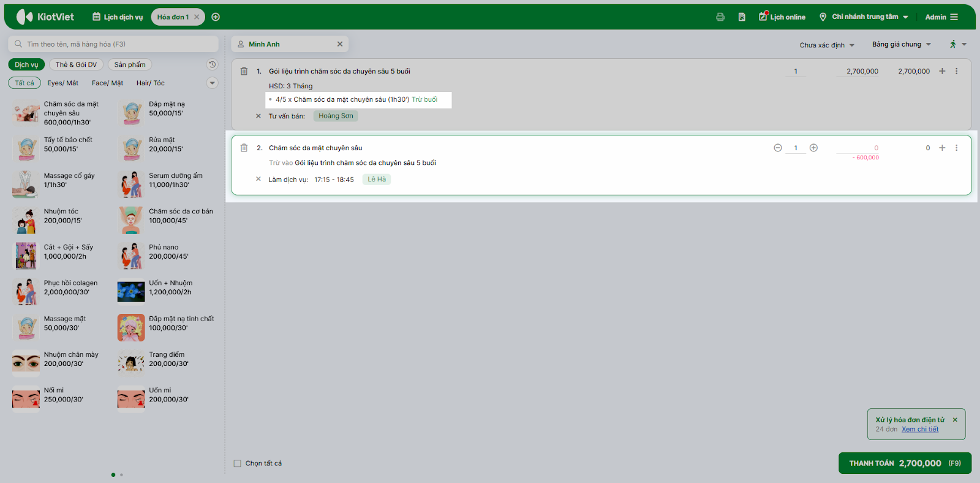Focus the search field Tìm theo tên, mã hàng hóa
Viewport: 980px width, 483px height.
tap(113, 44)
